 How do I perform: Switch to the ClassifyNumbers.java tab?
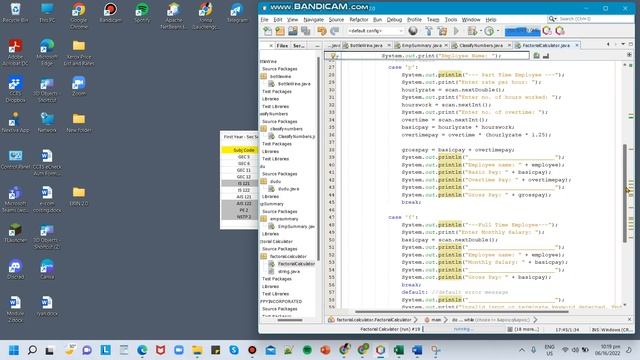pyautogui.click(x=481, y=45)
